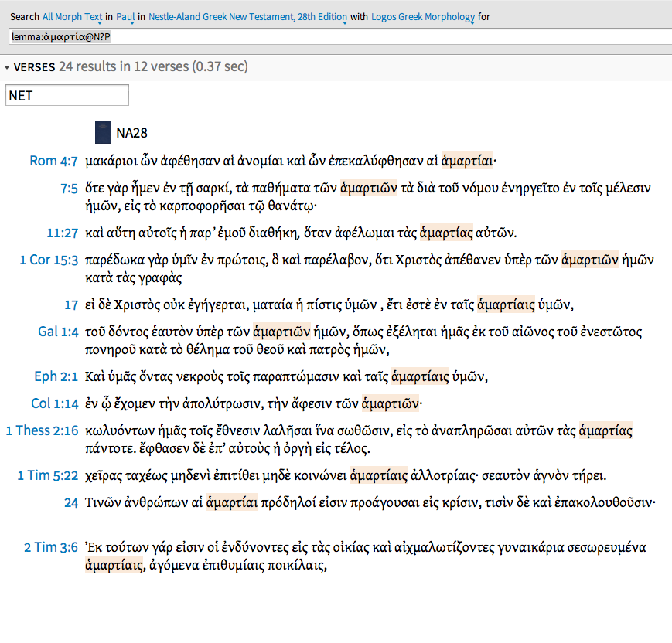Click the word μακάριοι in Rom 4:7
672x643 pixels.
click(x=111, y=161)
